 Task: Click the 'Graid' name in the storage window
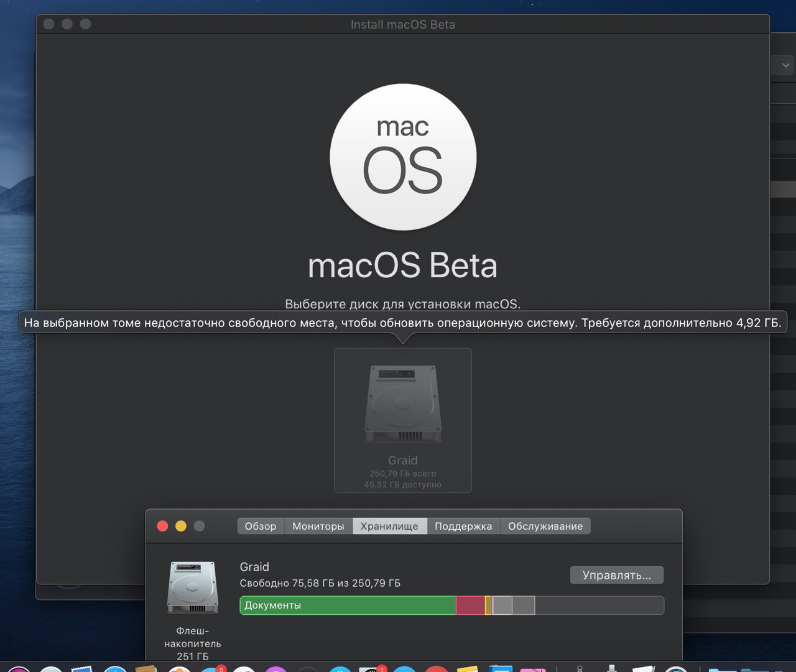[x=254, y=567]
